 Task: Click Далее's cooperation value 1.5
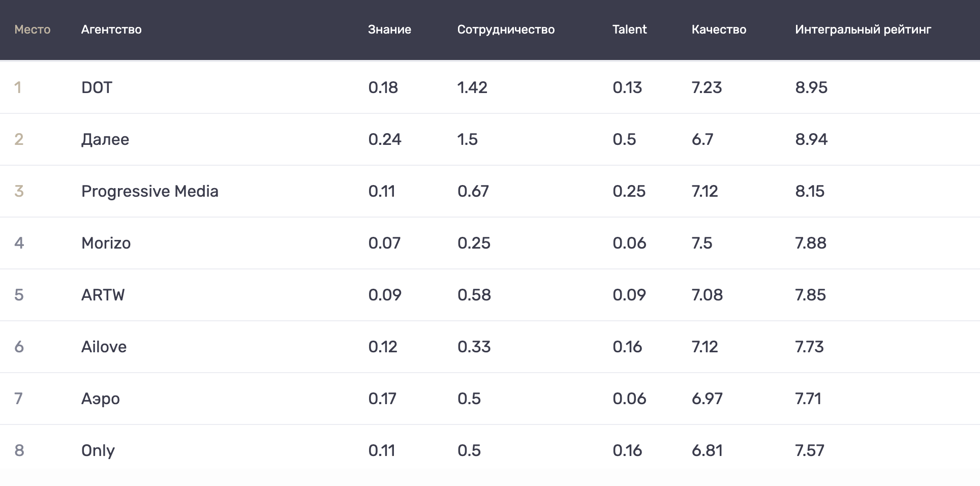coord(468,139)
